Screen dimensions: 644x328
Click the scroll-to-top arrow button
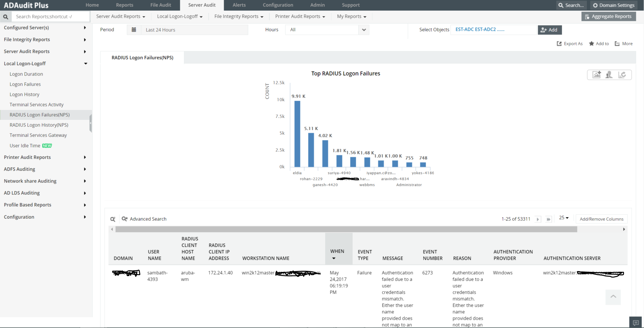(613, 297)
